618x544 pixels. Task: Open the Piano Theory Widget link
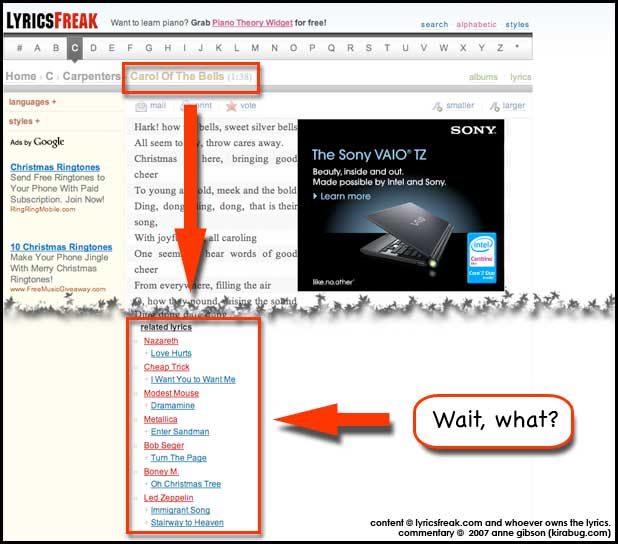[x=252, y=23]
